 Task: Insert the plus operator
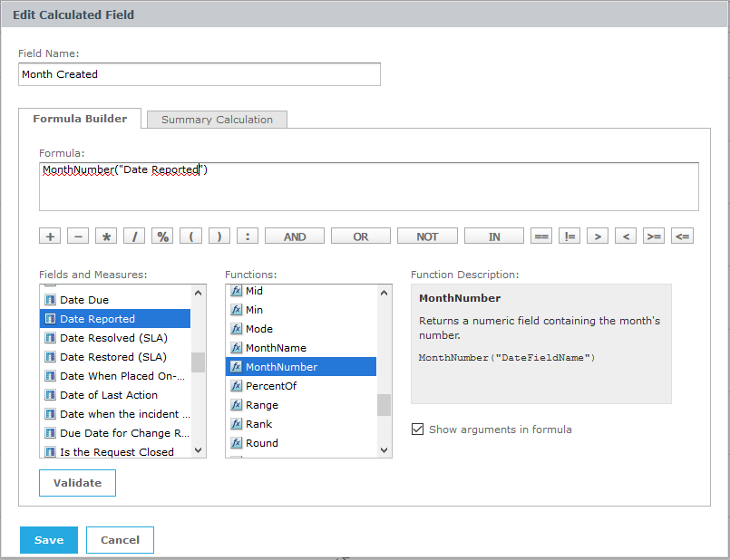coord(50,237)
